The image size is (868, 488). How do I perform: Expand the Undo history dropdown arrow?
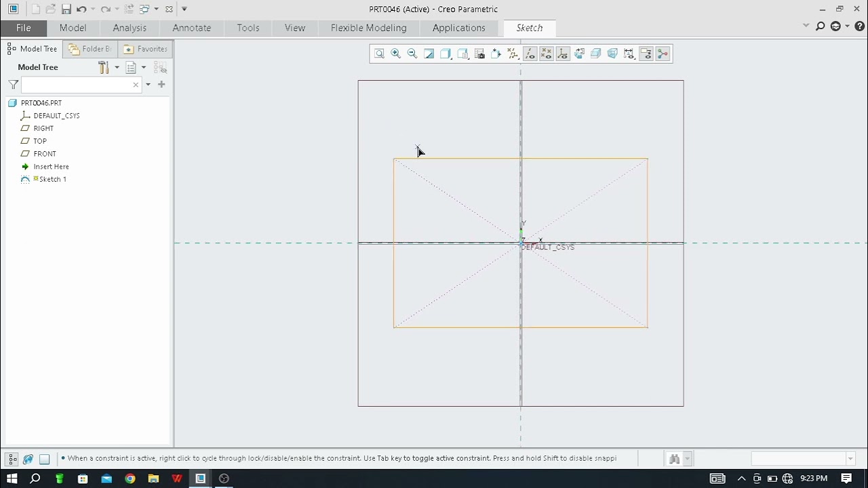[93, 9]
